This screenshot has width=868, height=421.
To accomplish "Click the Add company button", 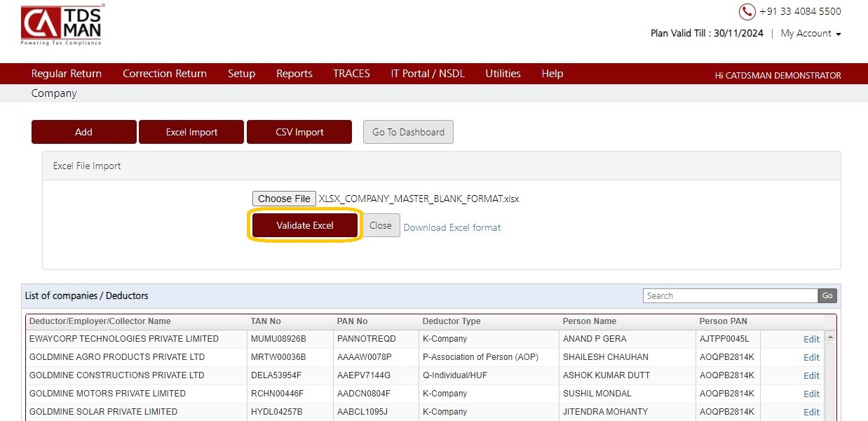I will click(84, 132).
